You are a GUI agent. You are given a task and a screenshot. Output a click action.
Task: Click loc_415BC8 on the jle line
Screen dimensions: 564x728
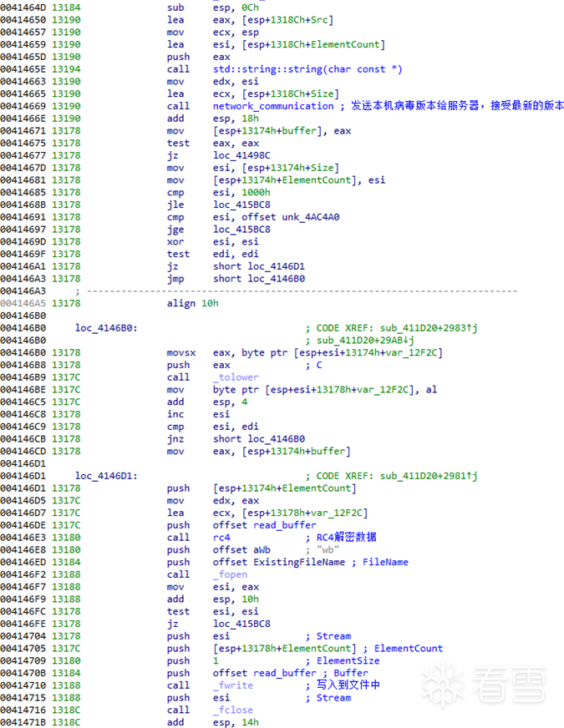coord(241,205)
